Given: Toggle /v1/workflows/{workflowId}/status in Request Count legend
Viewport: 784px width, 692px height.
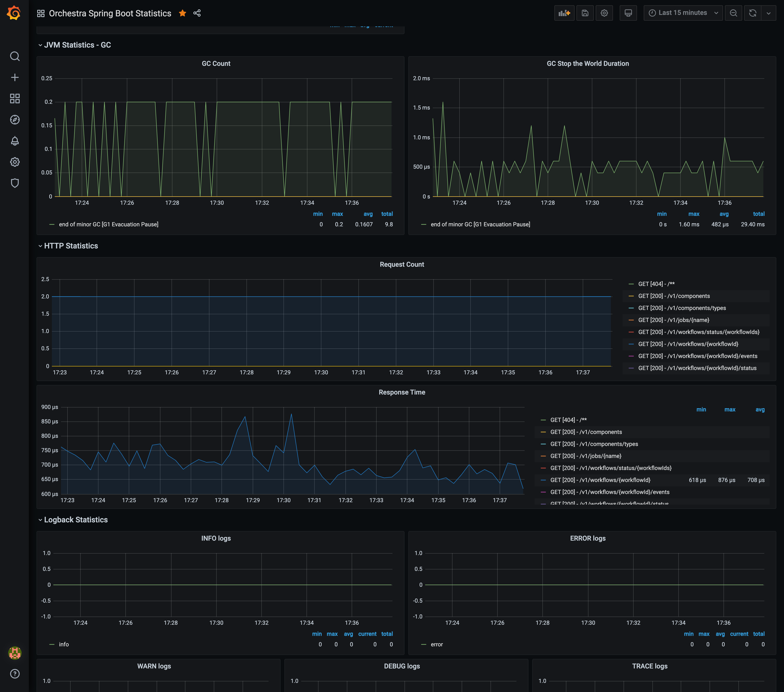Looking at the screenshot, I should click(697, 368).
